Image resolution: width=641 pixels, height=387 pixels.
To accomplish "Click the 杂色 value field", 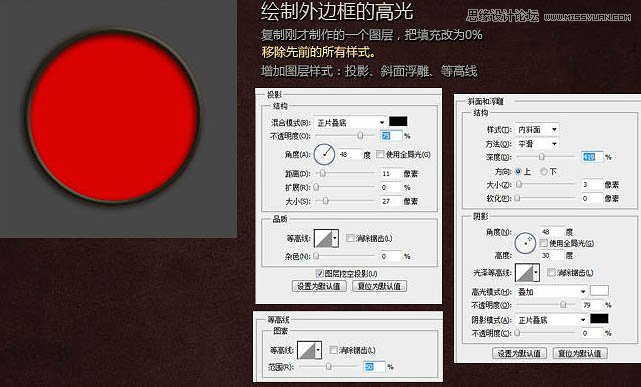I will coord(391,256).
